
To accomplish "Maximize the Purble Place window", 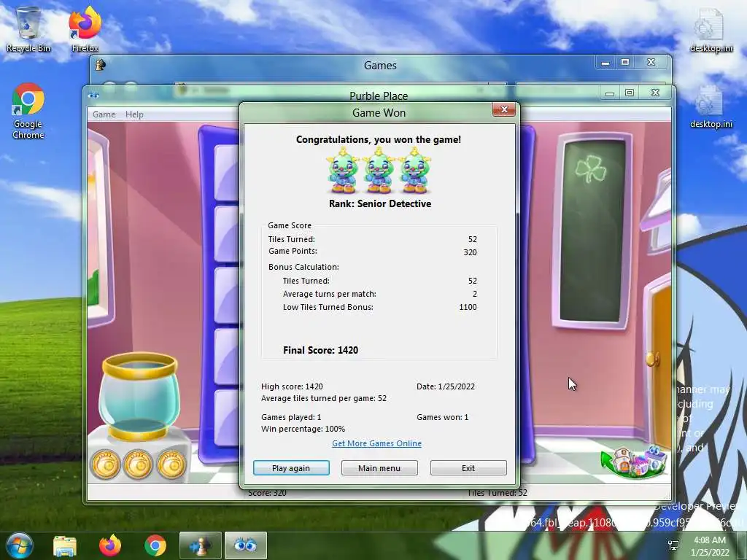I will point(630,93).
